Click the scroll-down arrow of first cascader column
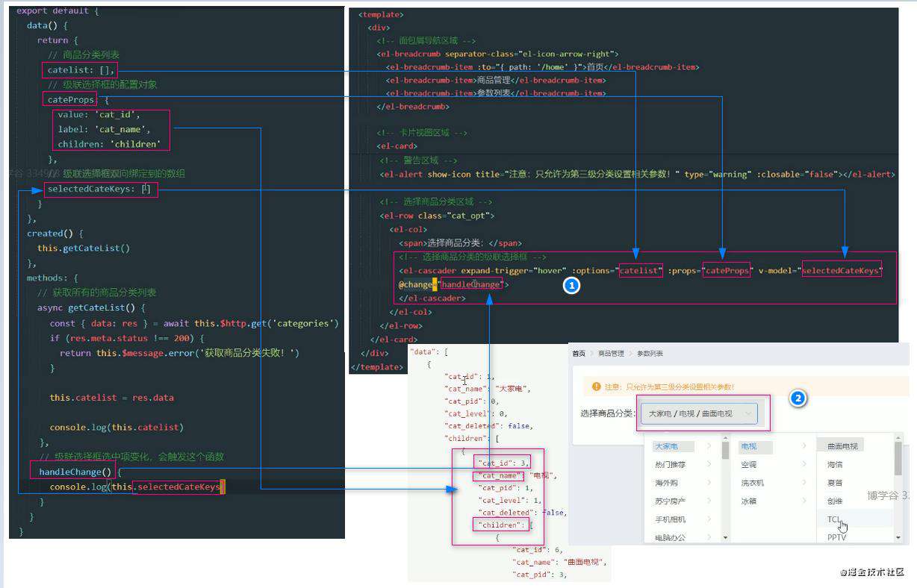 click(725, 537)
